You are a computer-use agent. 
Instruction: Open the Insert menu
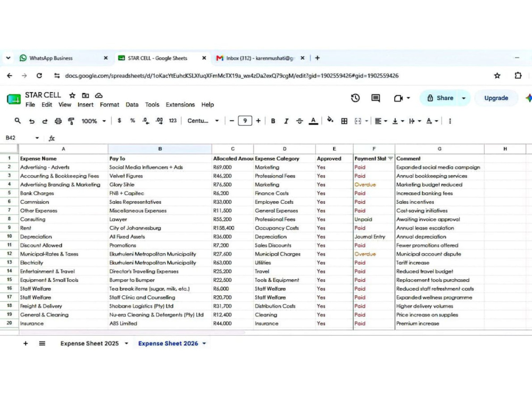85,104
